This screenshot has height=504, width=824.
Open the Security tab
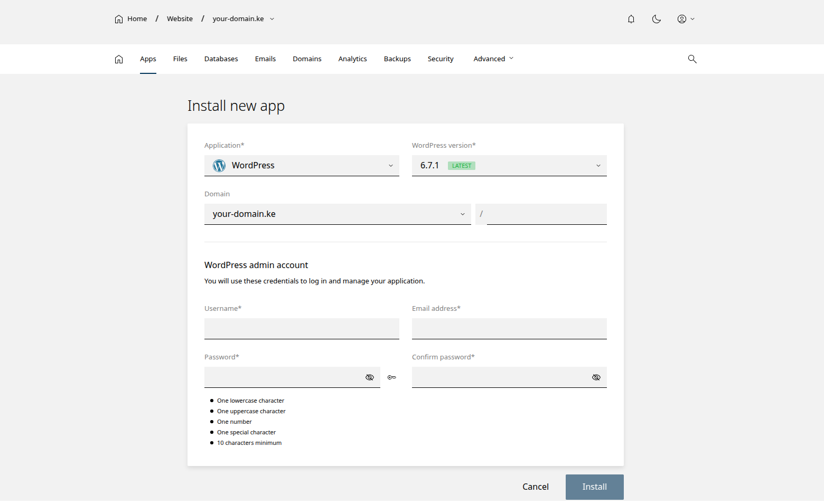(x=440, y=59)
